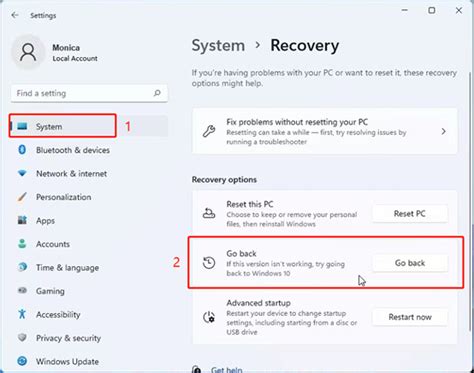Open Bluetooth & devices settings
The image size is (474, 373).
click(x=89, y=150)
